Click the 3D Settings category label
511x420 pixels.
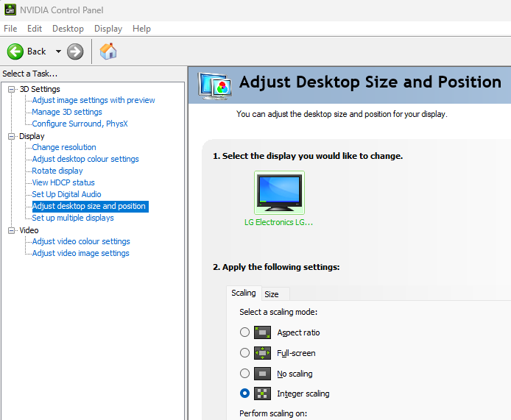pyautogui.click(x=40, y=89)
